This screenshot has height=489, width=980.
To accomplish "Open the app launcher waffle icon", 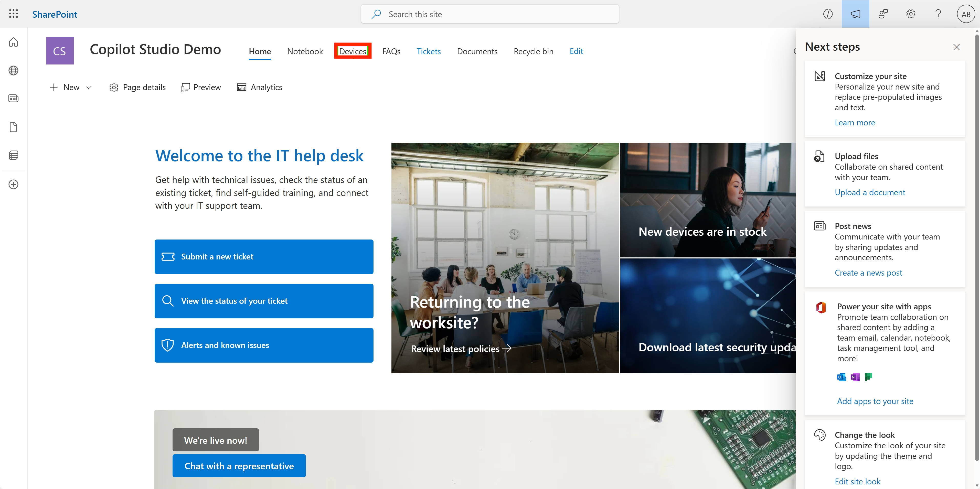I will click(13, 14).
